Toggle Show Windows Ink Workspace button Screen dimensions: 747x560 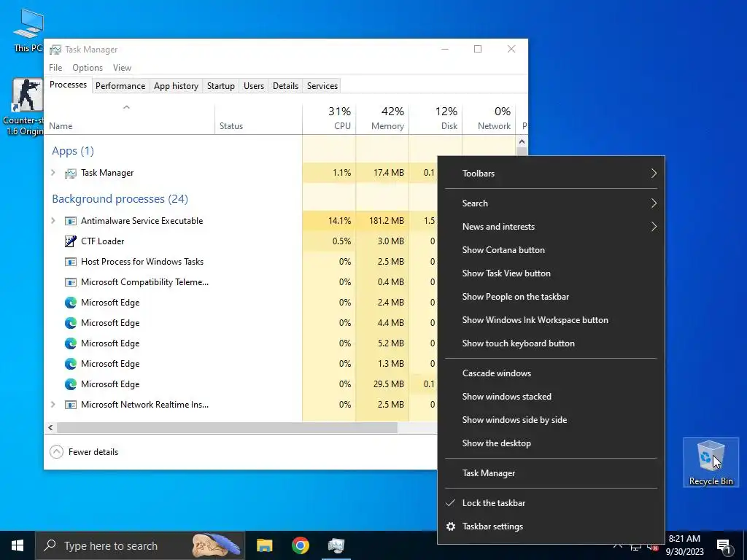(x=551, y=320)
